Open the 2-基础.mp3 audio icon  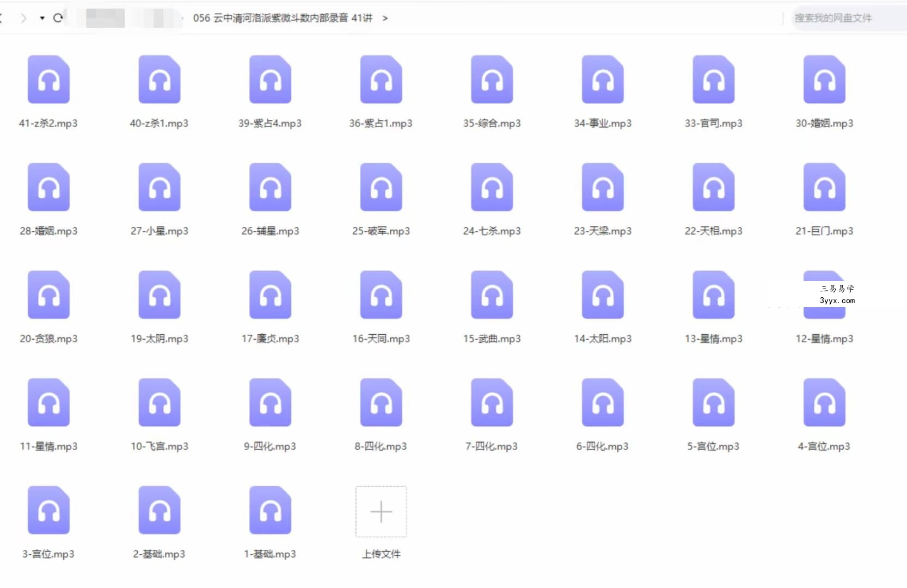click(x=160, y=511)
